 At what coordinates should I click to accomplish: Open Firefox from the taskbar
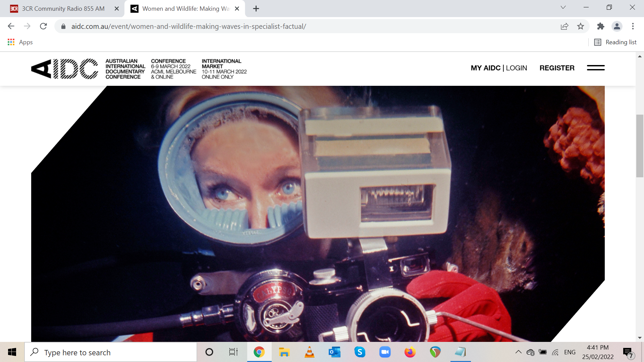tap(410, 352)
